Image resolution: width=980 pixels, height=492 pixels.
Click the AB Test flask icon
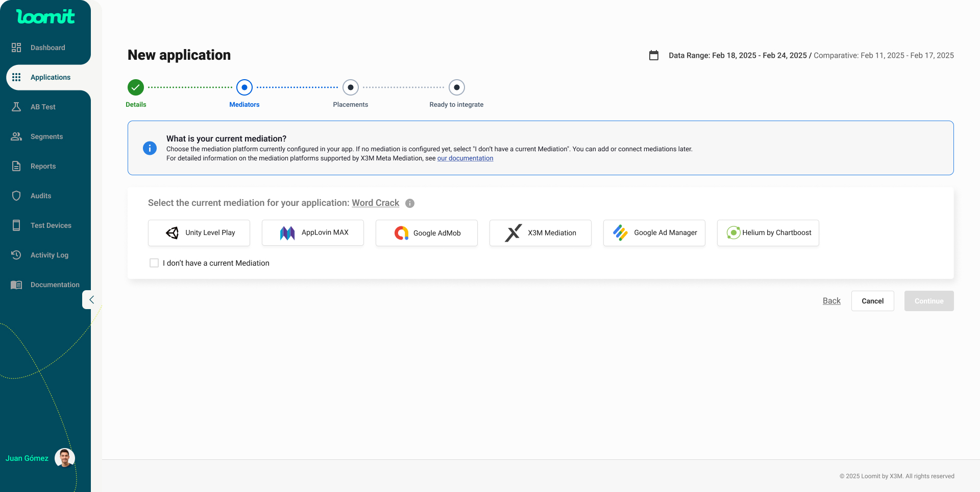(16, 107)
